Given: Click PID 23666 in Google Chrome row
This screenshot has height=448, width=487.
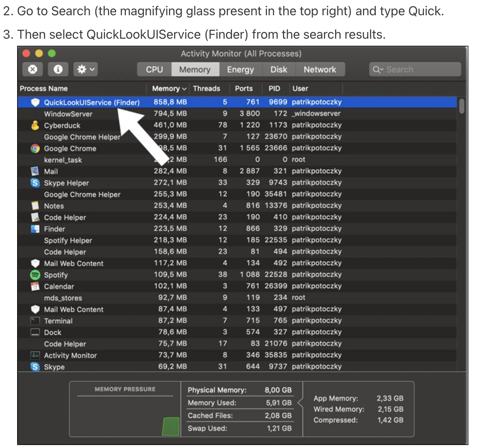Looking at the screenshot, I should coord(276,148).
